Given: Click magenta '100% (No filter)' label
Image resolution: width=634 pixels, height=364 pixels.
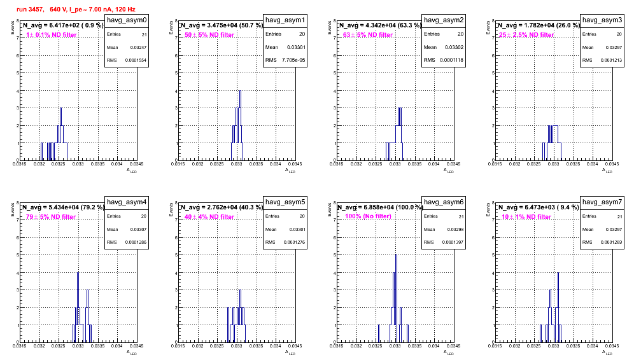Looking at the screenshot, I should (x=368, y=216).
